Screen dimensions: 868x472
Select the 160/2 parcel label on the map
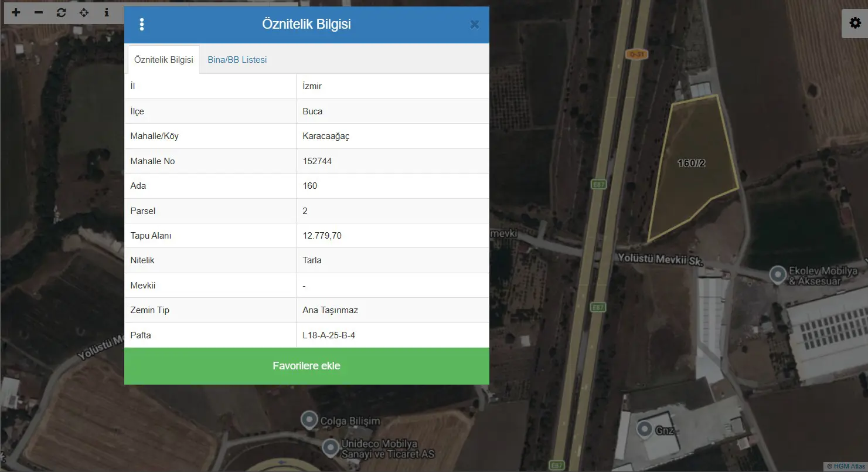click(692, 163)
